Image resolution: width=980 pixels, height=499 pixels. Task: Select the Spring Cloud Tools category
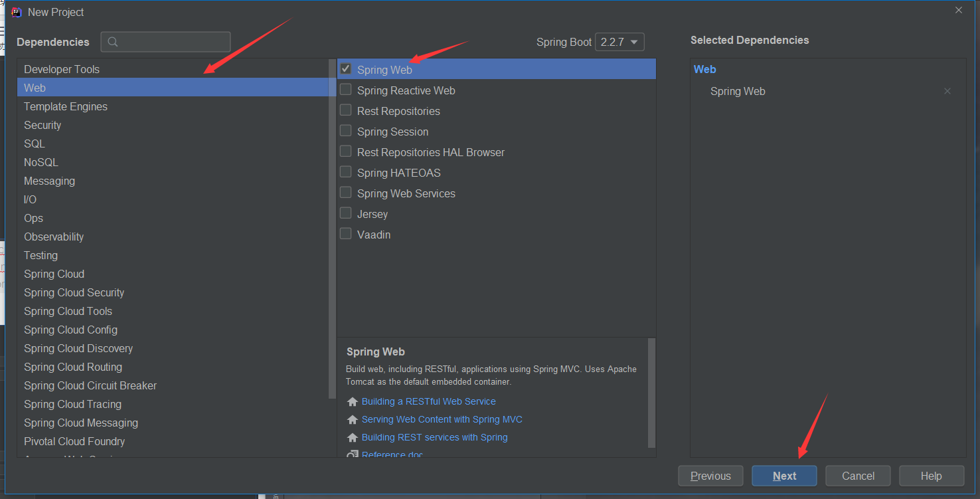click(x=173, y=311)
